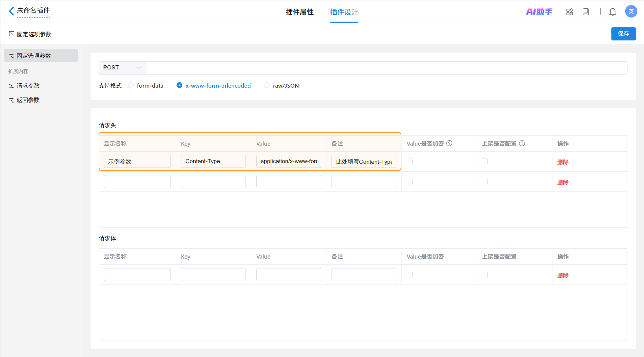This screenshot has height=357, width=644.
Task: Open the documentation book icon
Action: point(585,12)
